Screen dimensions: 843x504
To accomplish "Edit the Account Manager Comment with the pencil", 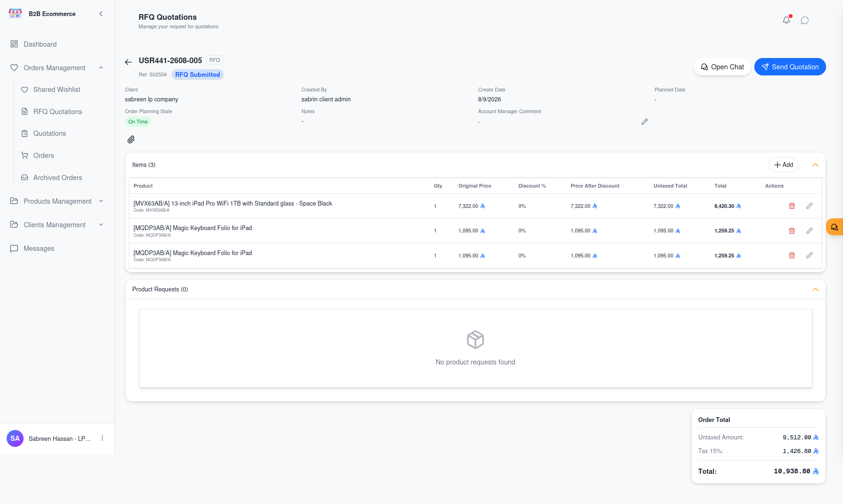I will click(645, 122).
